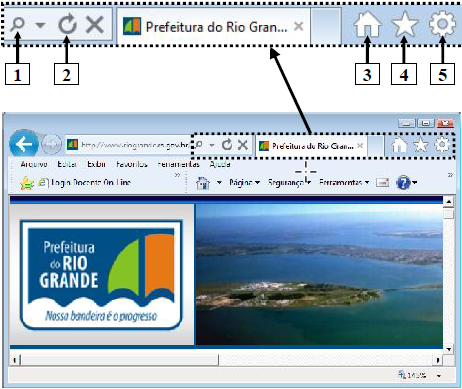The width and height of the screenshot is (462, 389).
Task: Click the Prefeitura do Rio Grande logo
Action: 101,275
